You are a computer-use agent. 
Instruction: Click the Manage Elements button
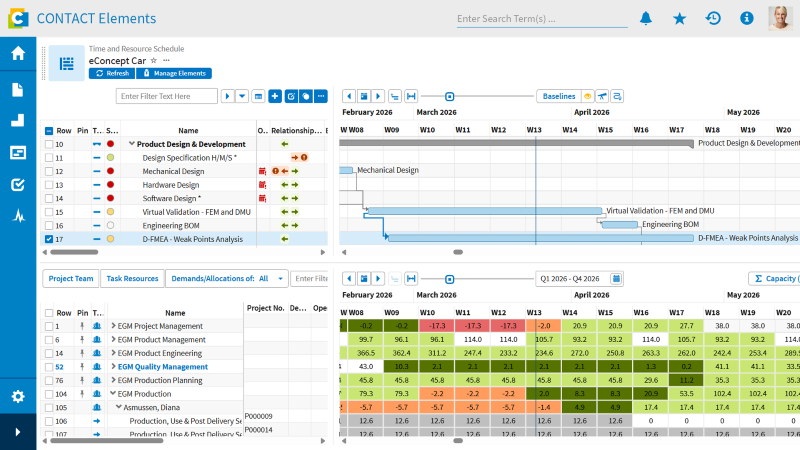(174, 73)
